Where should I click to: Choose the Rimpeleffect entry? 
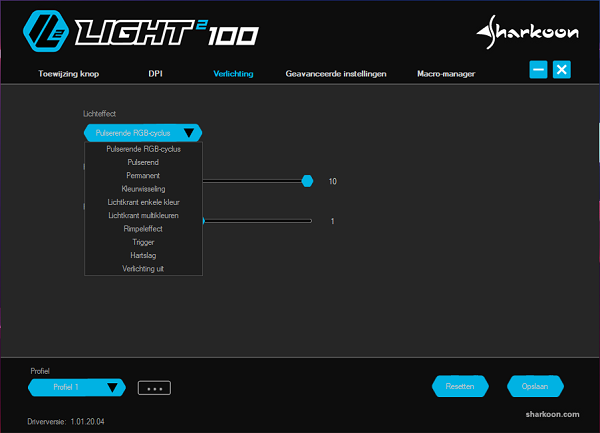click(x=143, y=229)
